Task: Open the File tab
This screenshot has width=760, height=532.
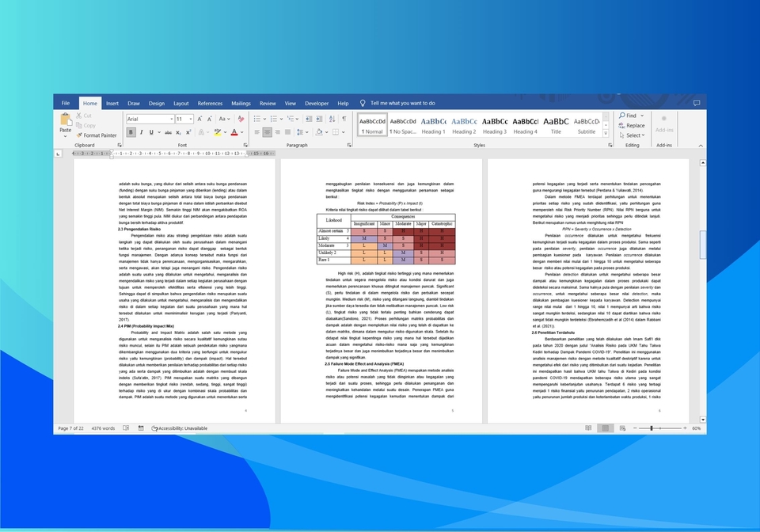Action: point(66,103)
